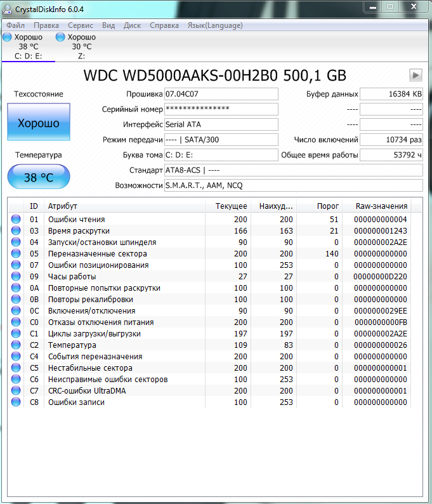Click status icon for Неисправимые ошибки секторов
Viewport: 432px width, 504px height.
click(16, 379)
